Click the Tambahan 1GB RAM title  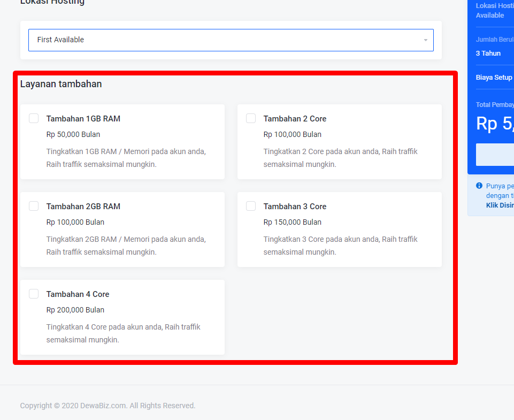tap(83, 119)
